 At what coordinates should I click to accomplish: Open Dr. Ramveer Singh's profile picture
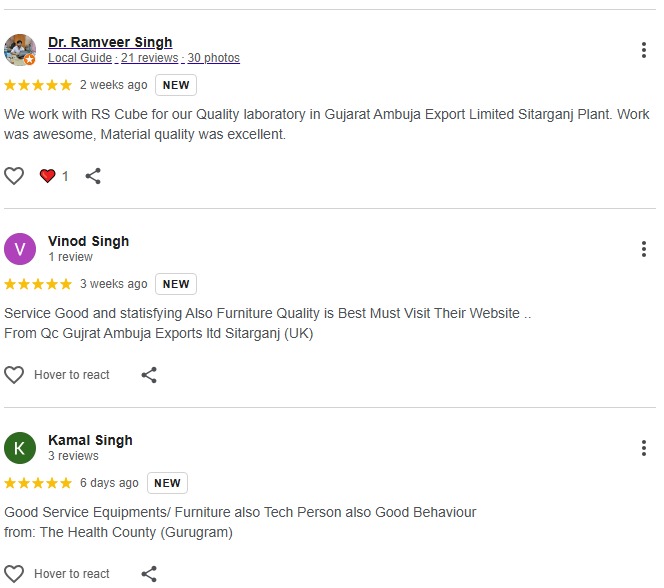click(20, 49)
